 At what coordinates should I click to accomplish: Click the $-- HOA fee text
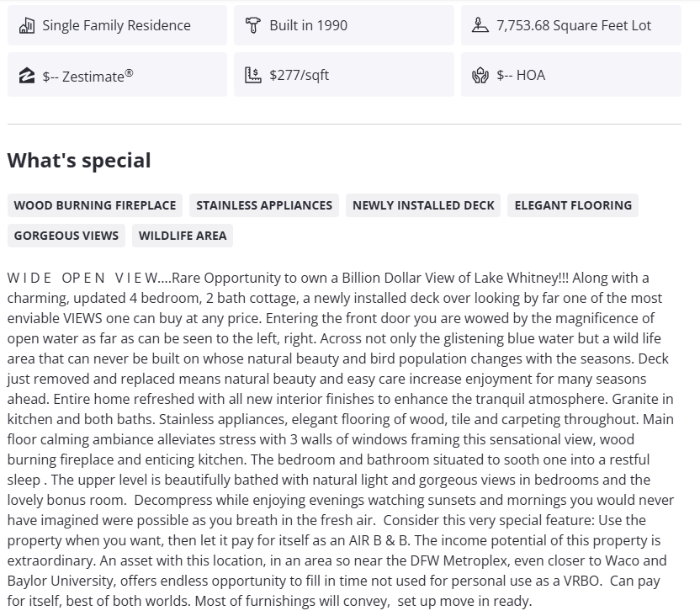pyautogui.click(x=521, y=76)
